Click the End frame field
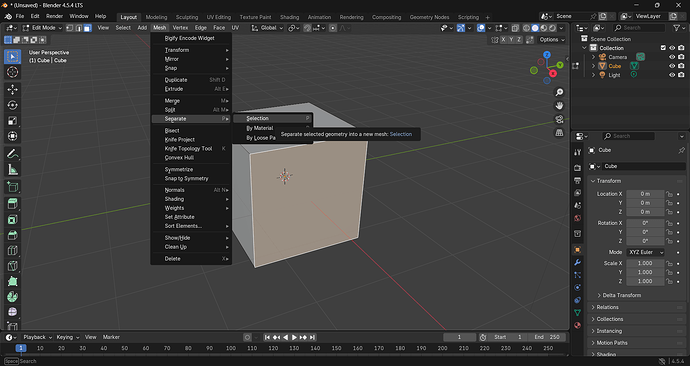The width and height of the screenshot is (690, 366). 547,337
